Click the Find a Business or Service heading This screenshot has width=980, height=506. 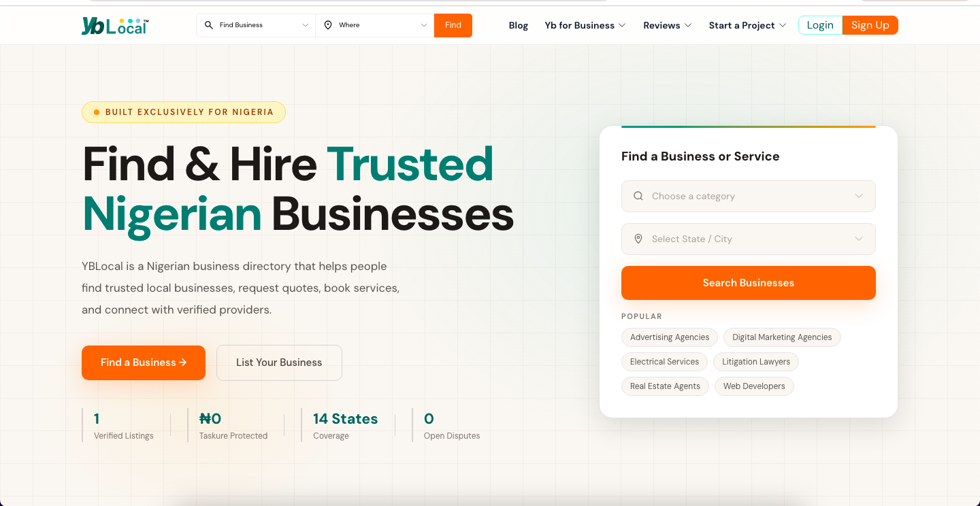pyautogui.click(x=700, y=156)
